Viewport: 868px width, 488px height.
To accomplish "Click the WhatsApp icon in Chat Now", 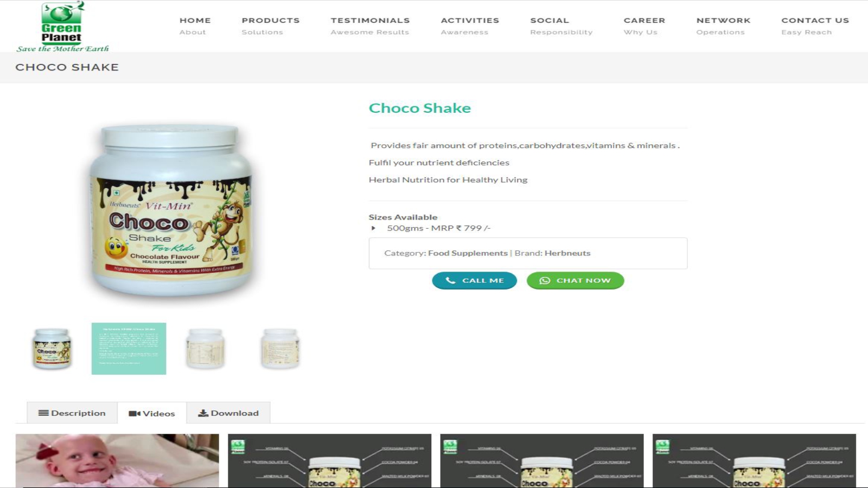I will [x=545, y=280].
